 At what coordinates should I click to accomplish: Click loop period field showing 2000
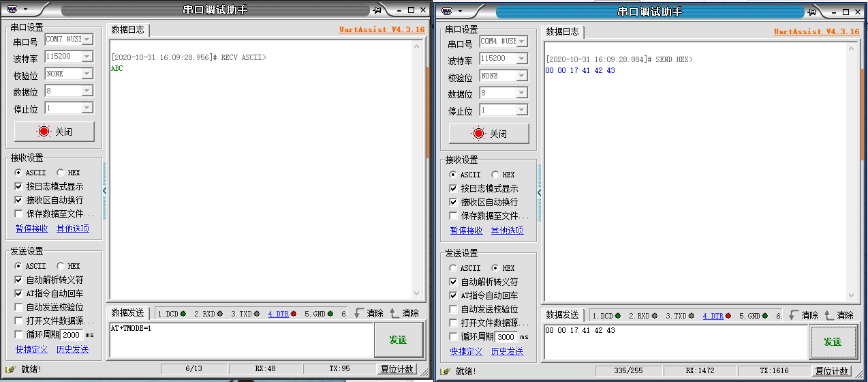pyautogui.click(x=72, y=335)
